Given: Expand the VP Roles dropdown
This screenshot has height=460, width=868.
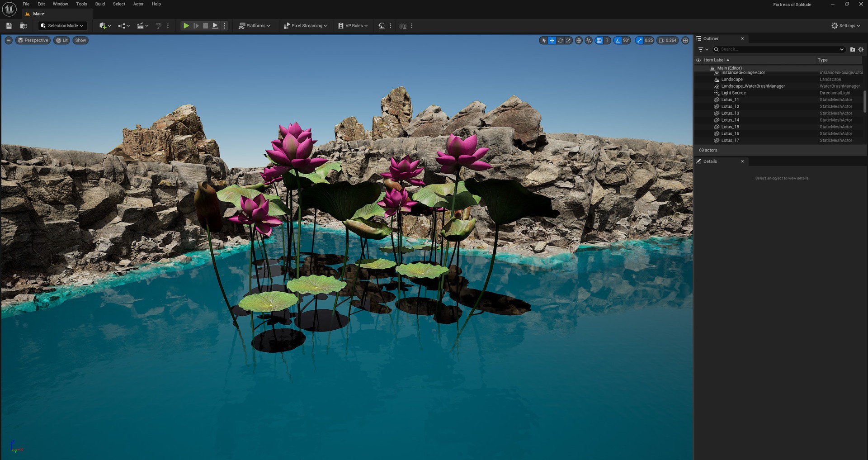Looking at the screenshot, I should [353, 26].
